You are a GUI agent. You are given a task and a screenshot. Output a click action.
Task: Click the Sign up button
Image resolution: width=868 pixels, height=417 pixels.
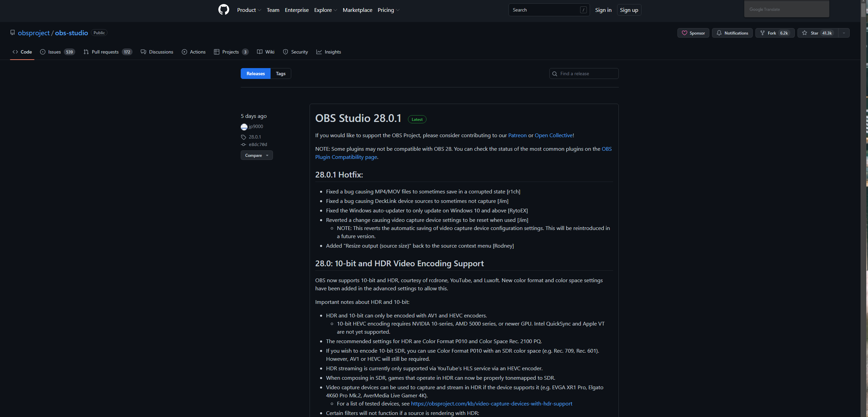[629, 10]
